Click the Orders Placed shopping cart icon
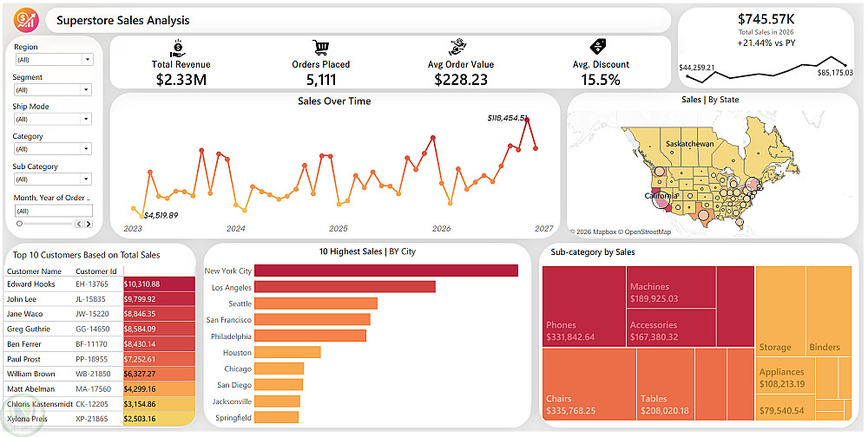 pyautogui.click(x=320, y=48)
